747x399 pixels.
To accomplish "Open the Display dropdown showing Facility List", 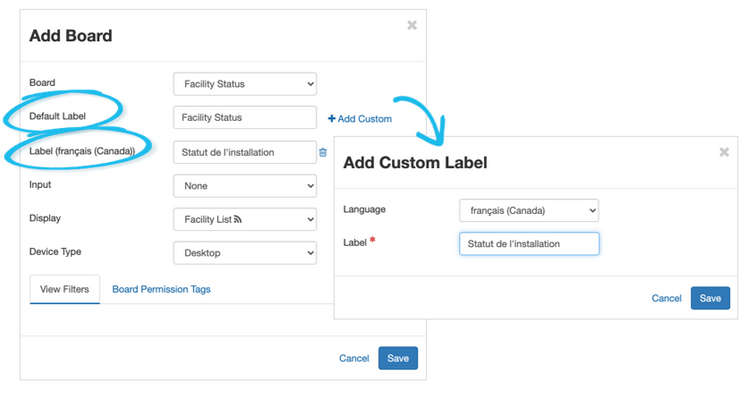I will tap(245, 219).
